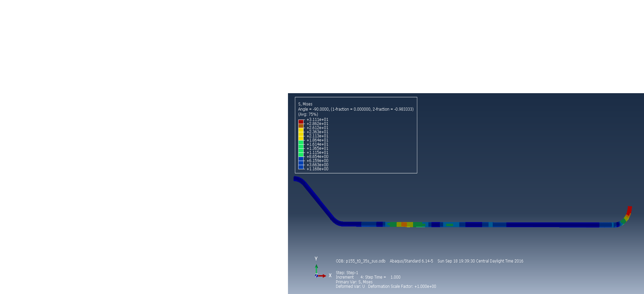644x294 pixels.
Task: Pick the dark blue inclined pipe section on the left
Action: click(319, 201)
